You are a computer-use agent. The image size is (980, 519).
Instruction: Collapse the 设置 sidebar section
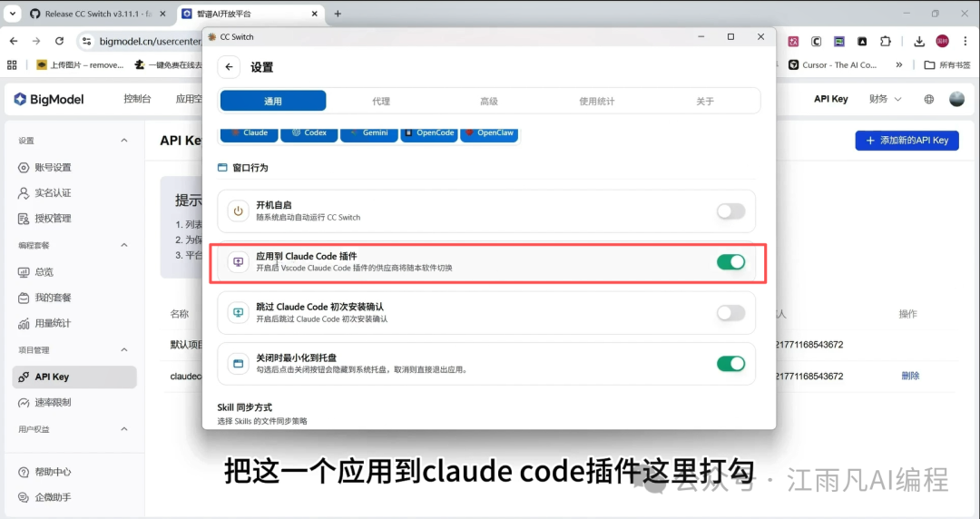123,141
